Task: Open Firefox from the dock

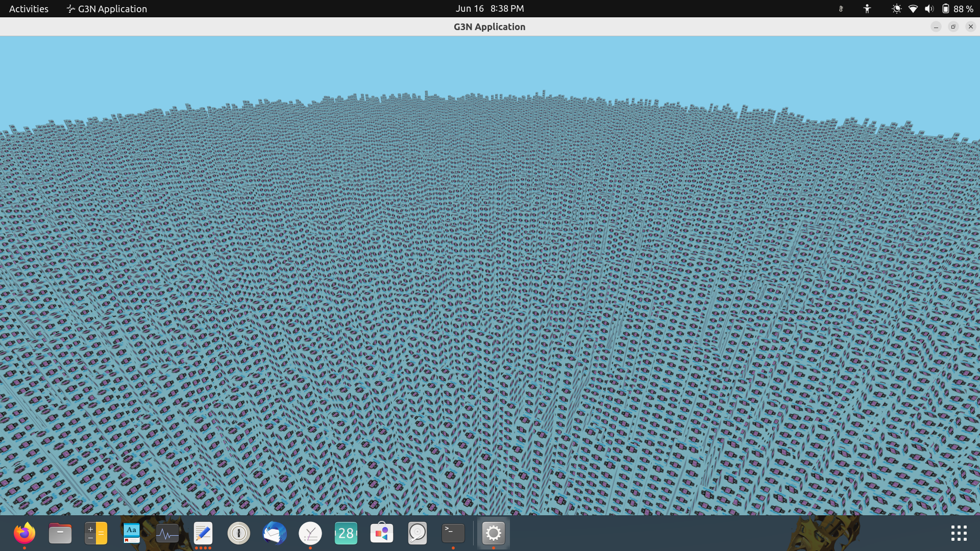Action: click(24, 534)
